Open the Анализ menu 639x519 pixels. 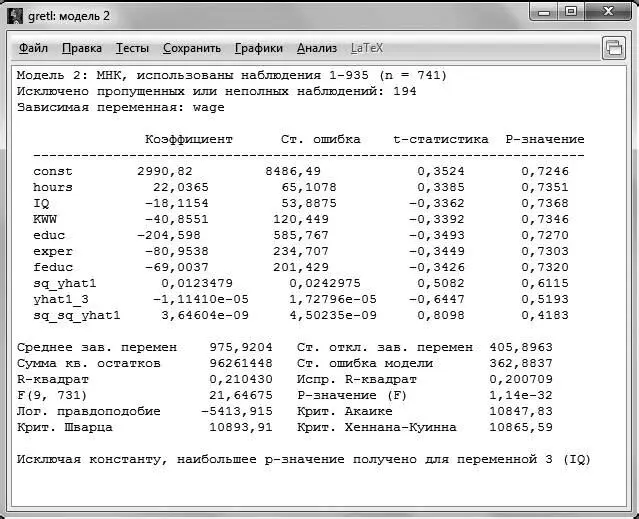pos(317,48)
